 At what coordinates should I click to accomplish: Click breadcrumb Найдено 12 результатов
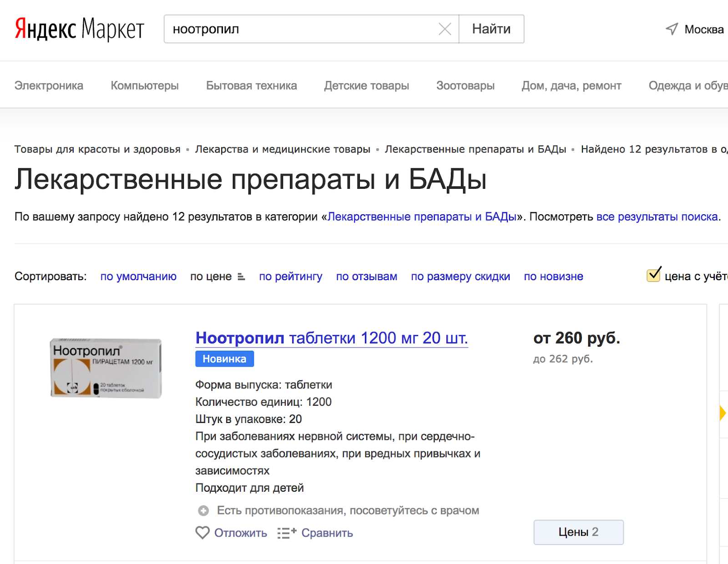(x=654, y=149)
